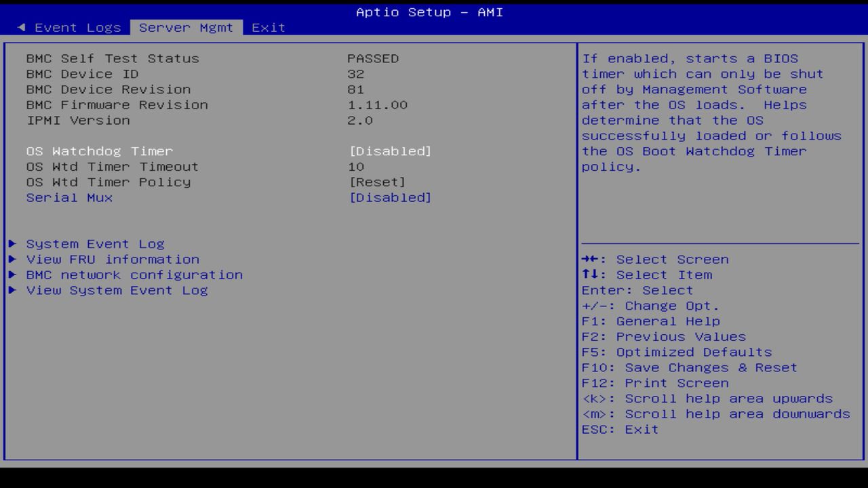
Task: Expand BMC network configuration entry
Action: (x=133, y=274)
